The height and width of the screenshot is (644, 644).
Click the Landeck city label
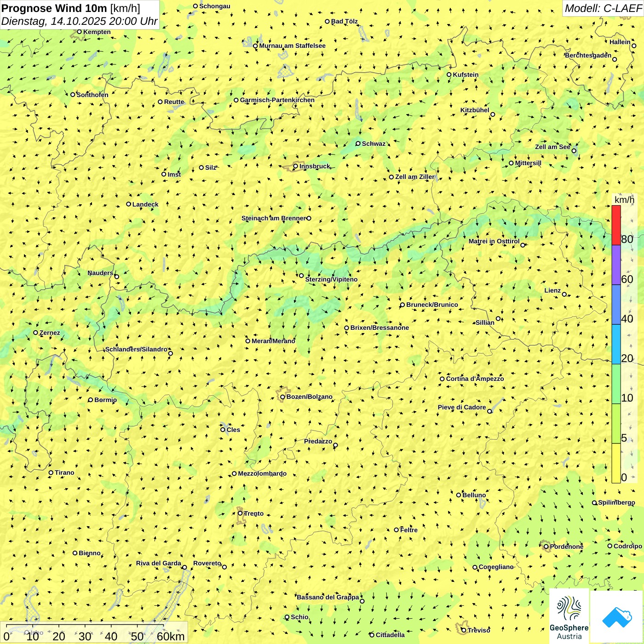click(145, 204)
